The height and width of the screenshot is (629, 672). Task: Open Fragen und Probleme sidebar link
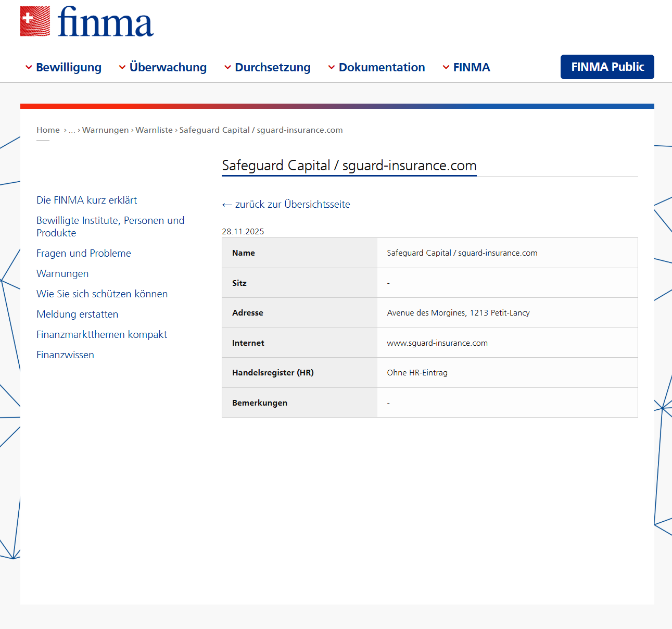[84, 254]
